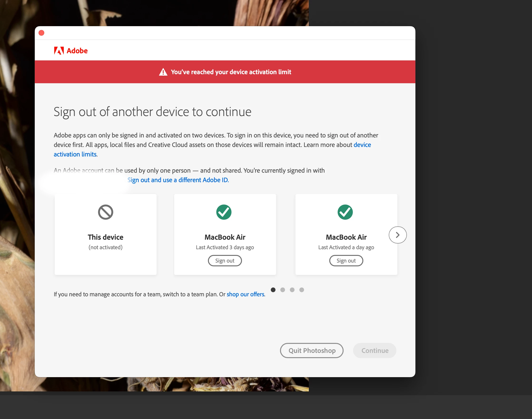Select the second carousel page dot
Image resolution: width=532 pixels, height=419 pixels.
coord(283,290)
